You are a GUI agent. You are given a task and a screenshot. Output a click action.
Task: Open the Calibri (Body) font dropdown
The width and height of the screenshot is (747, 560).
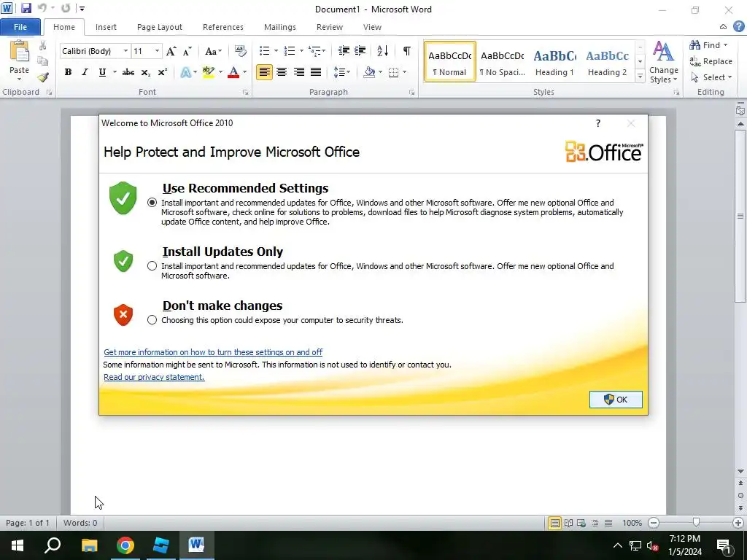pyautogui.click(x=125, y=51)
